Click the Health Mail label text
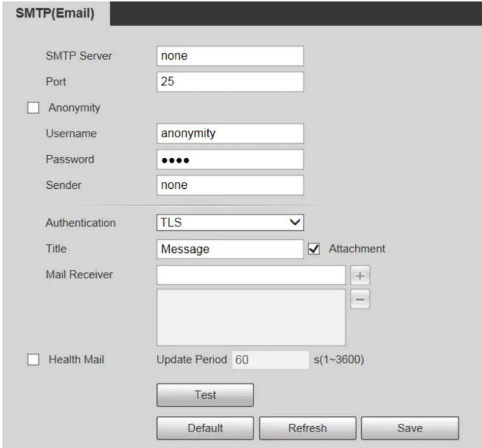 (76, 359)
